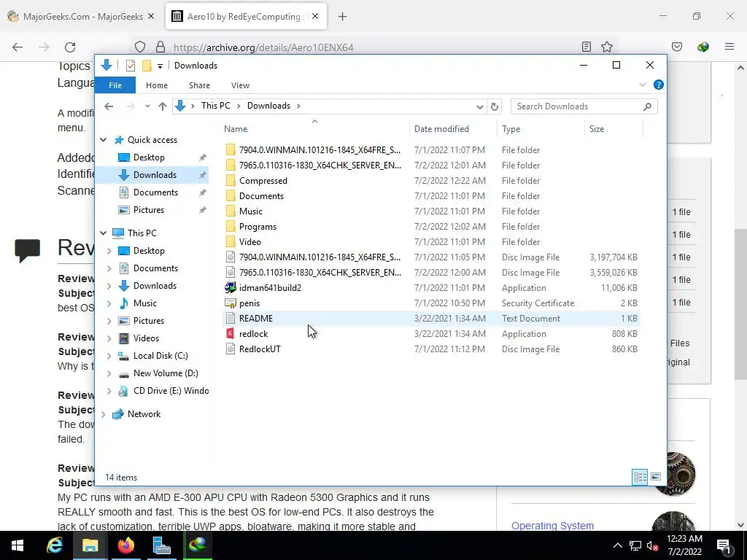Click the browser page vertical scrollbar
The height and width of the screenshot is (560, 747).
point(741,305)
